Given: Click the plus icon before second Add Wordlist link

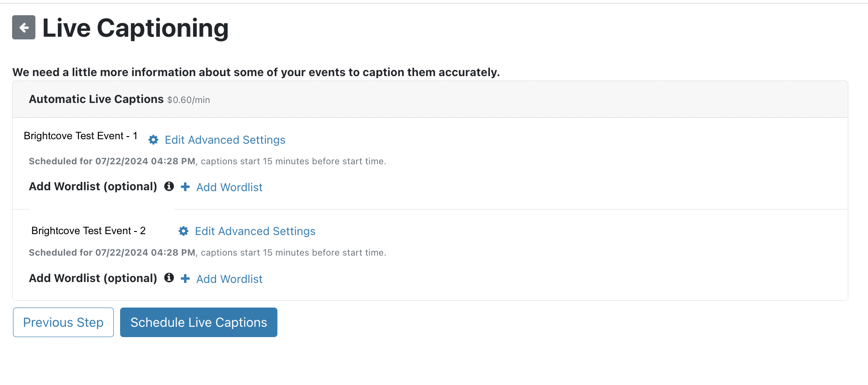Looking at the screenshot, I should click(x=185, y=278).
